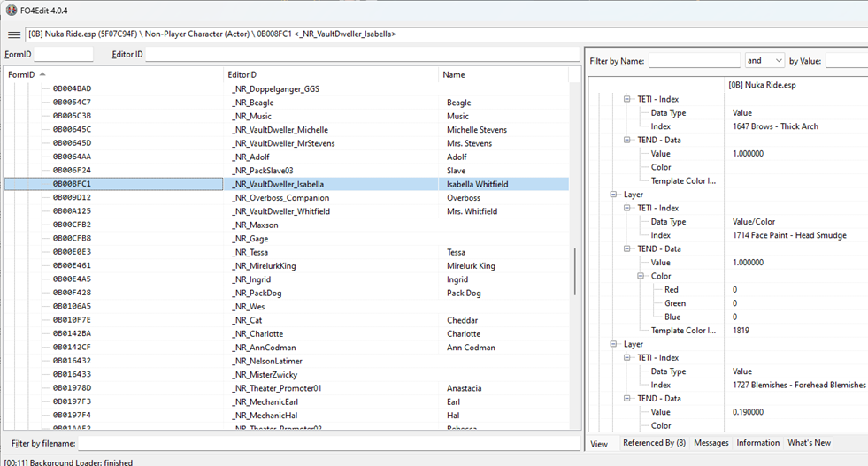Image resolution: width=868 pixels, height=466 pixels.
Task: Select the _NR_MechanicHal record row
Action: (x=286, y=416)
